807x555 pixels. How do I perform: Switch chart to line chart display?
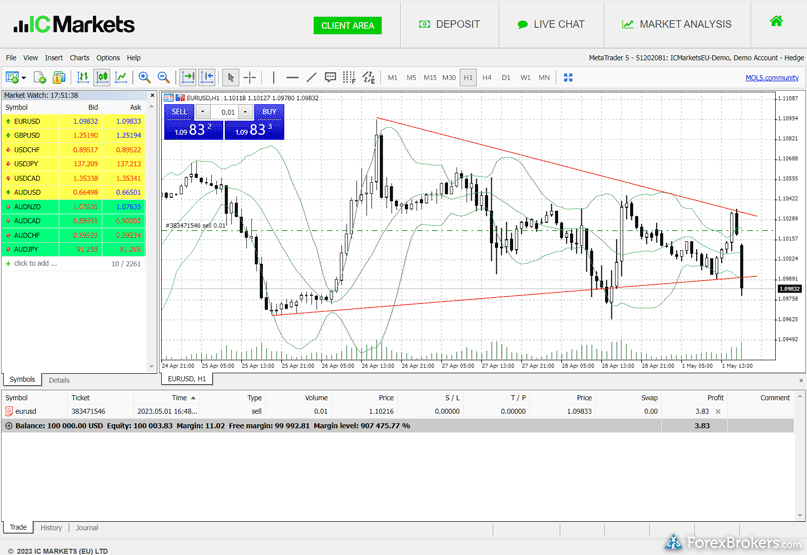pyautogui.click(x=121, y=77)
